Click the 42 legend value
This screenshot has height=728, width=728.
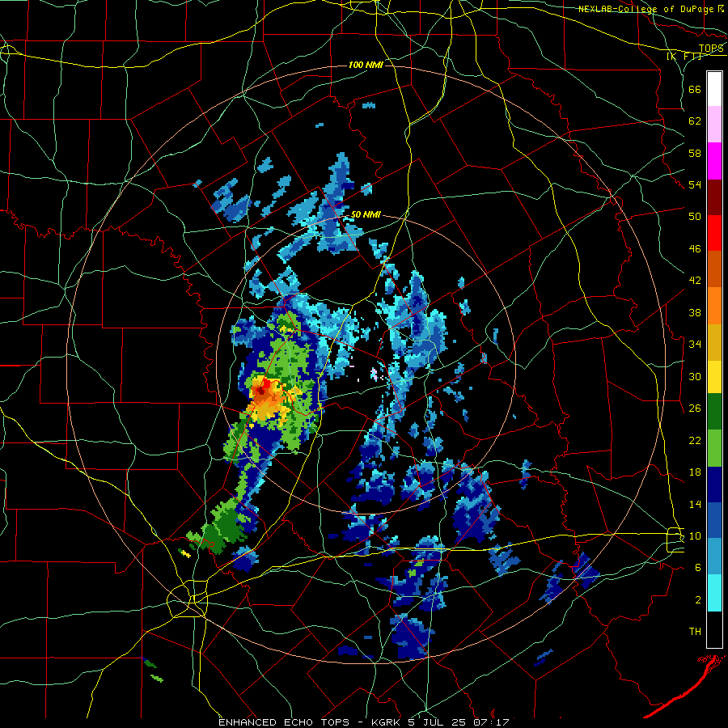[x=695, y=281]
